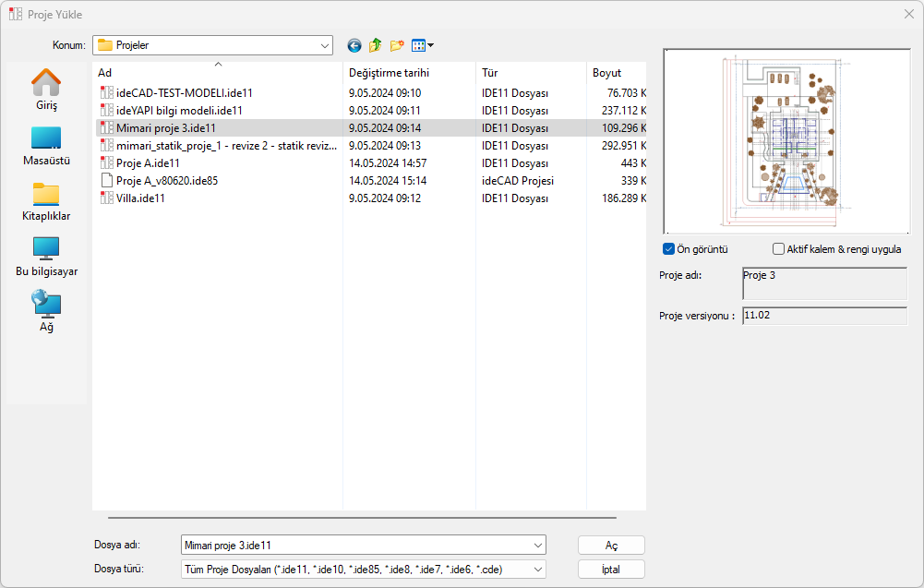The height and width of the screenshot is (588, 924).
Task: Create a new folder icon
Action: (397, 45)
